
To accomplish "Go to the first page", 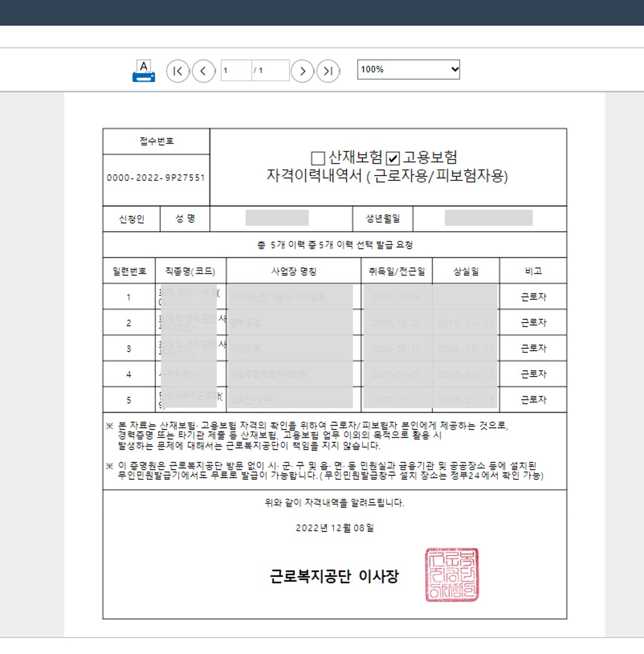I will pyautogui.click(x=178, y=71).
